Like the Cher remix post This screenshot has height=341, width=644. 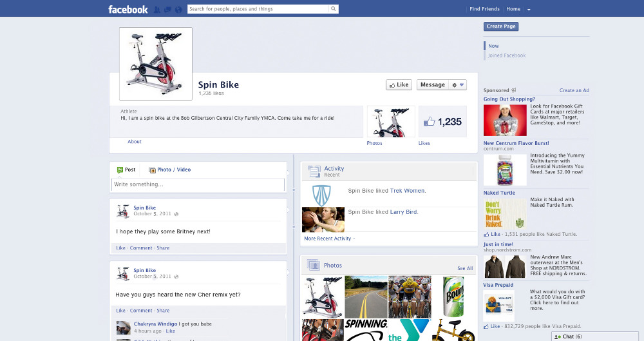pos(121,311)
